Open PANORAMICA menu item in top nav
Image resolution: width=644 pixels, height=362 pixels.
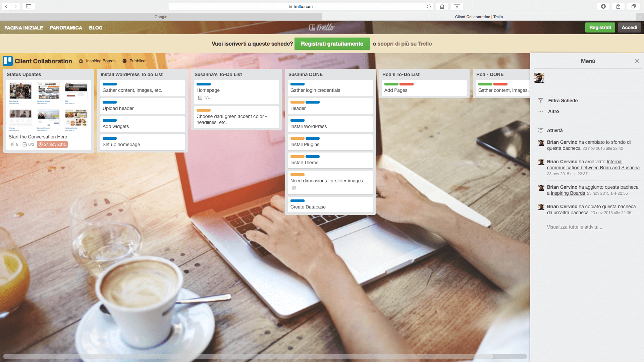(66, 27)
